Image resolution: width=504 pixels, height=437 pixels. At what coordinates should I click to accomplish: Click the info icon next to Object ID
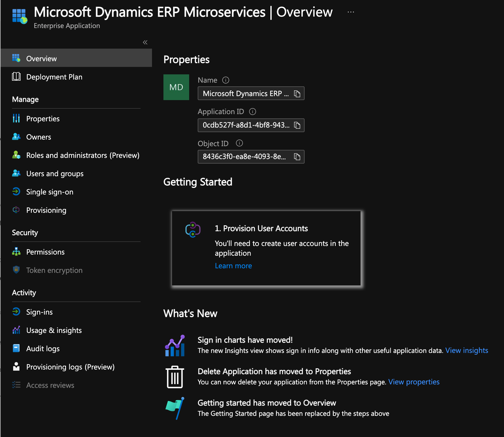pos(239,143)
